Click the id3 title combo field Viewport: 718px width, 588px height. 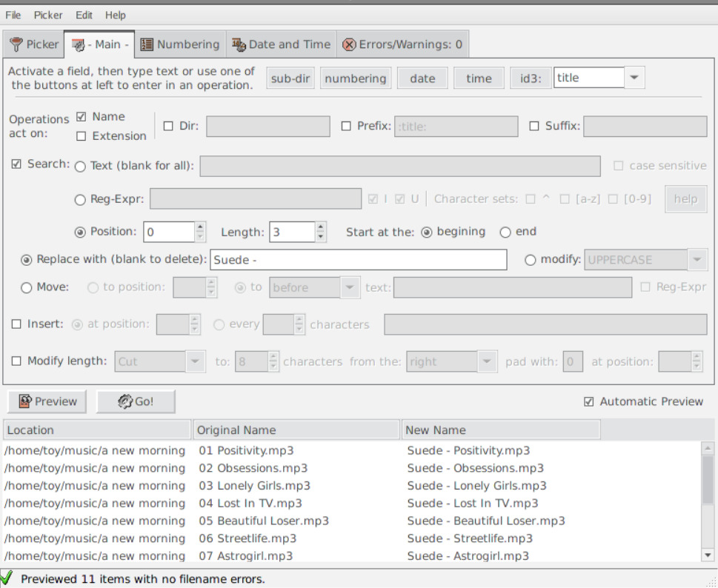pos(589,77)
